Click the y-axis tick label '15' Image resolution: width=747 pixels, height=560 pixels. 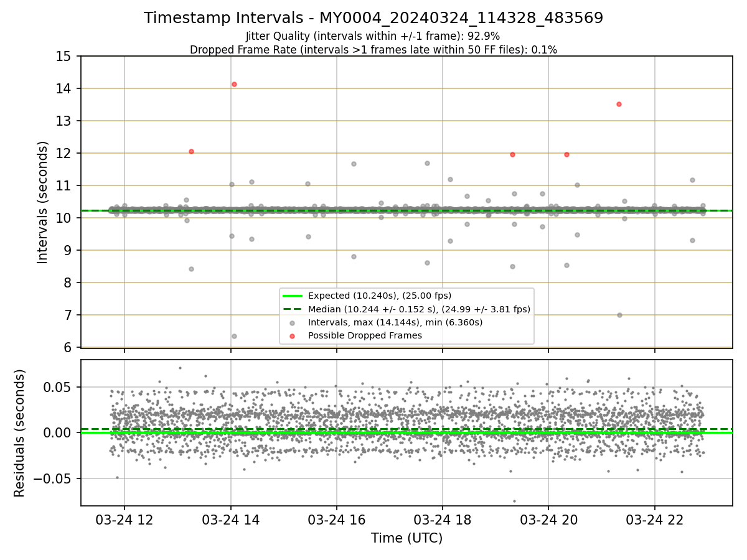[64, 57]
